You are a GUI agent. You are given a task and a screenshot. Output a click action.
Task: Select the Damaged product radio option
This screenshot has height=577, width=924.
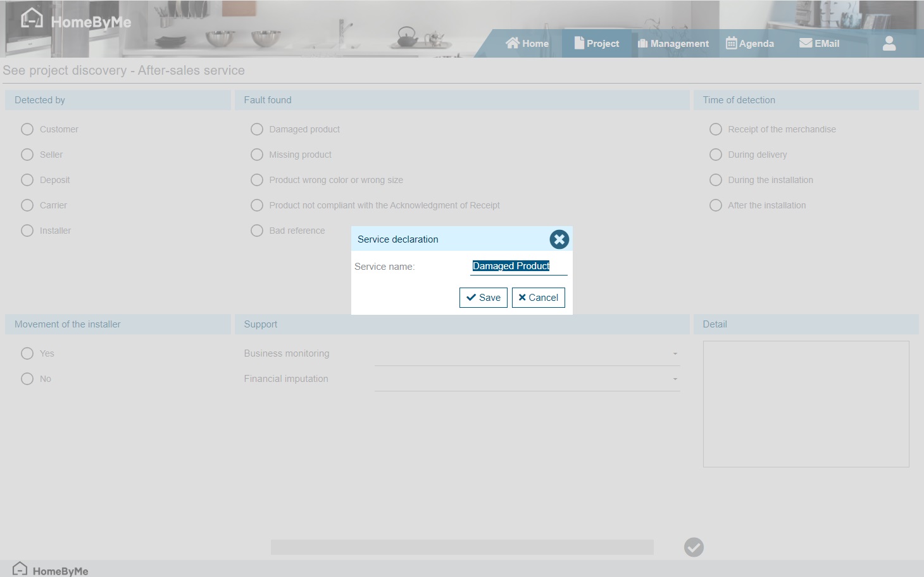point(257,129)
